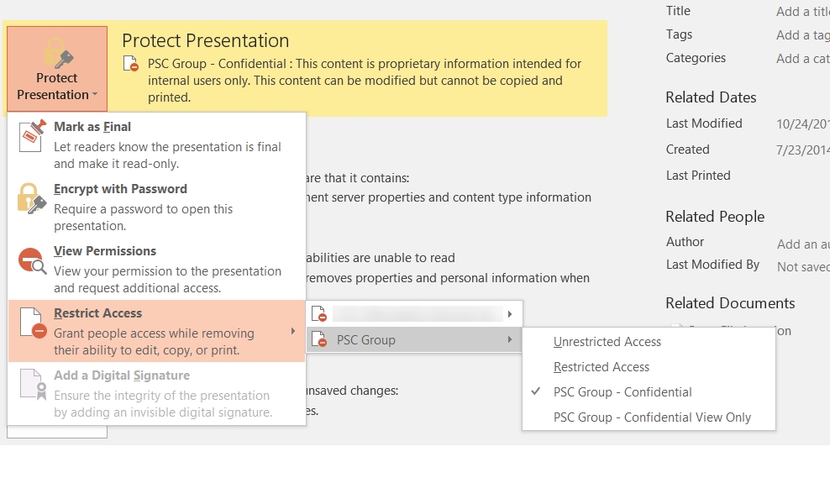
Task: Click the Related Documents heading
Action: [730, 303]
